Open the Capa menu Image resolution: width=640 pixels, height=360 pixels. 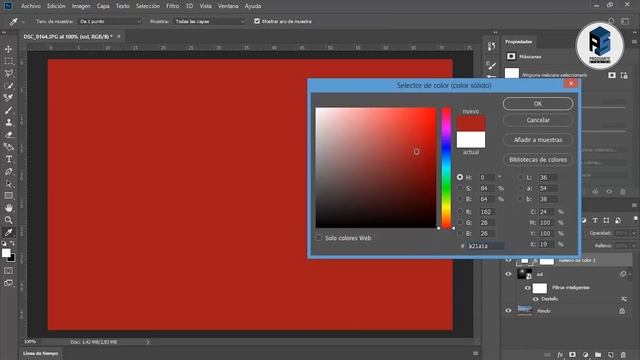(x=103, y=6)
